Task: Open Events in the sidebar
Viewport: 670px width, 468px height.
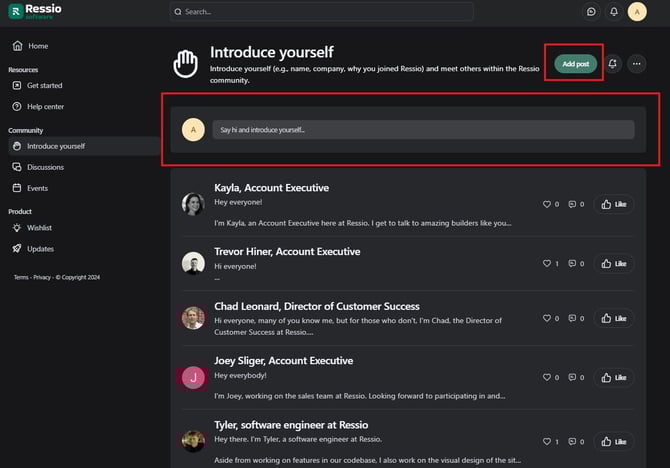Action: (x=37, y=188)
